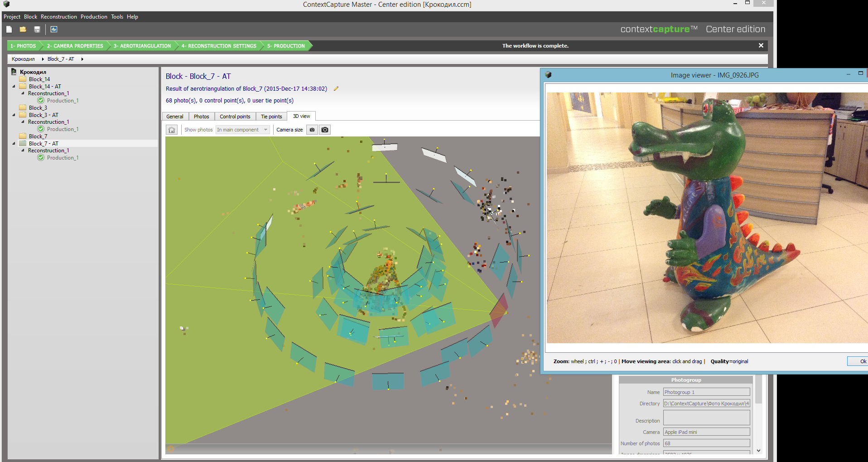Image resolution: width=868 pixels, height=462 pixels.
Task: Decrease camera size with small camera icon
Action: click(312, 130)
